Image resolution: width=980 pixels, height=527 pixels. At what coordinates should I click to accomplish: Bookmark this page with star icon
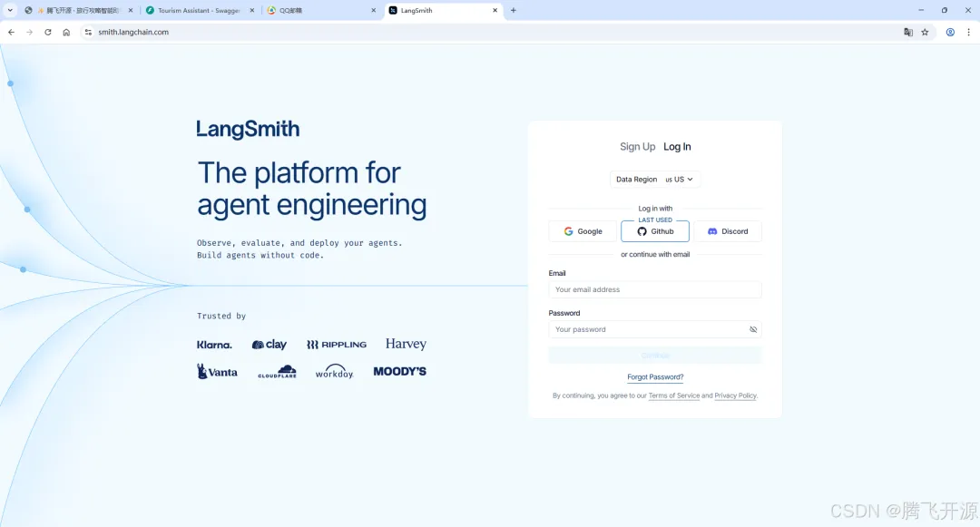[925, 32]
